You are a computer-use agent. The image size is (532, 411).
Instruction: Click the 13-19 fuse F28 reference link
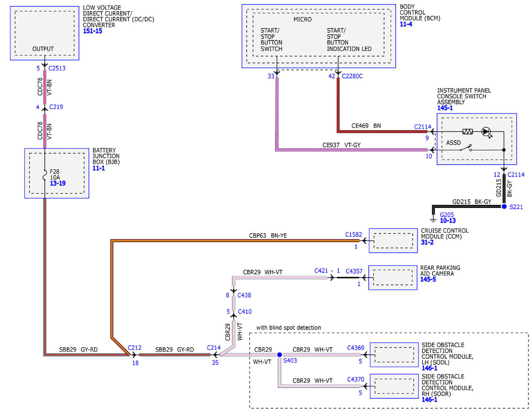pyautogui.click(x=58, y=183)
